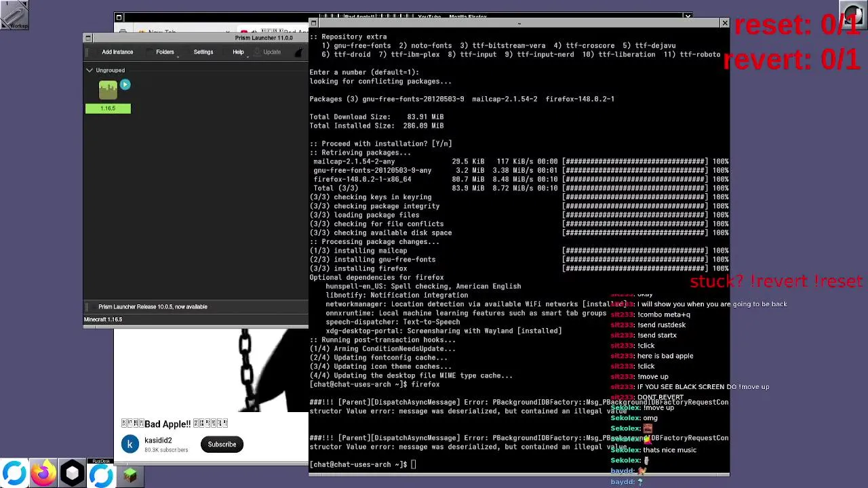Open Prism Launcher cube taskbar icon
The image size is (868, 488).
[73, 474]
